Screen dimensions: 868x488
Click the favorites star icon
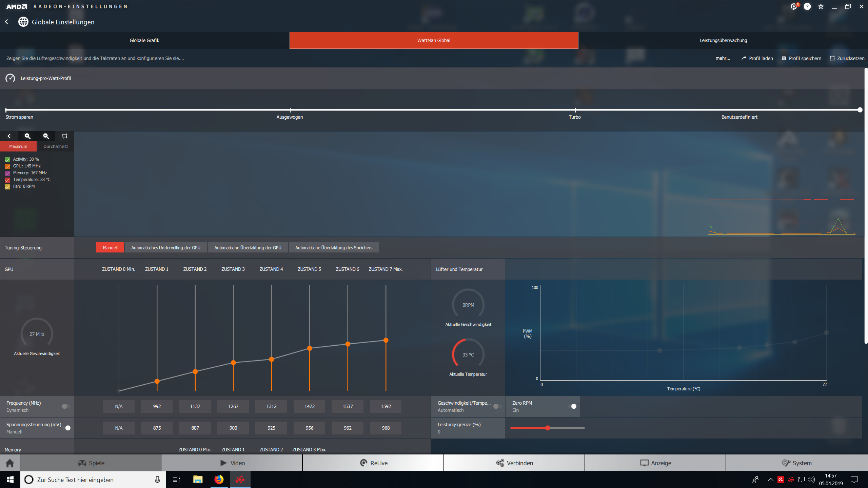click(x=821, y=6)
